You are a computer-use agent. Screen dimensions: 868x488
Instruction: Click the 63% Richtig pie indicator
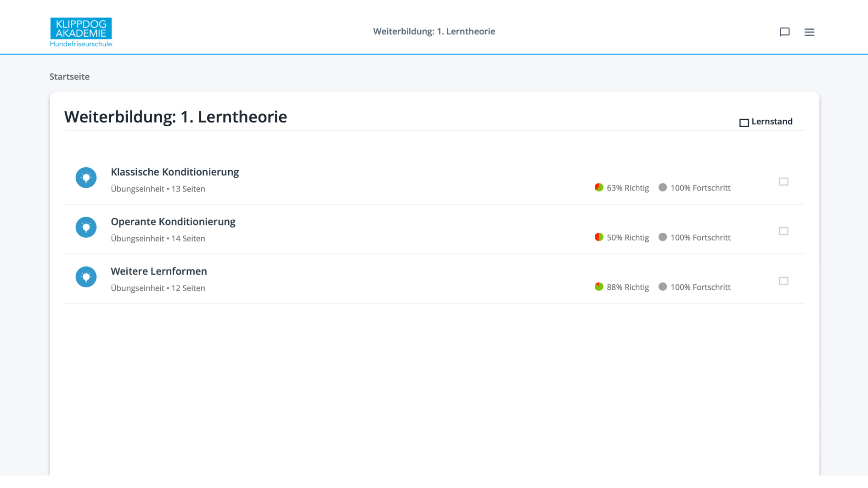click(599, 187)
